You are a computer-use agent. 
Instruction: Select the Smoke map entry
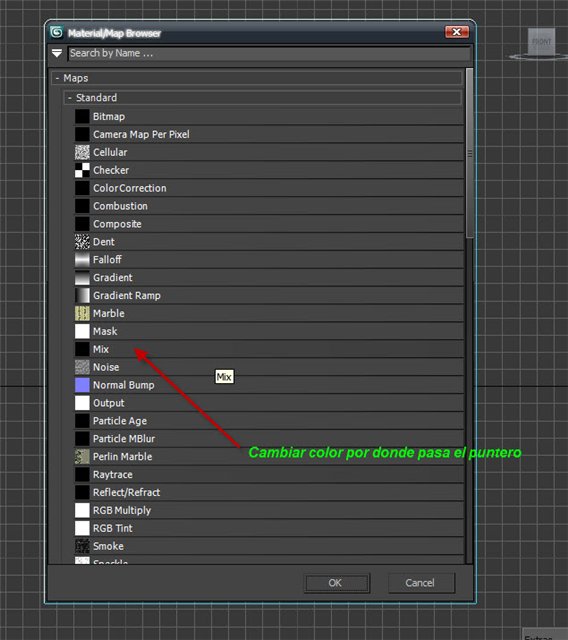tap(269, 546)
